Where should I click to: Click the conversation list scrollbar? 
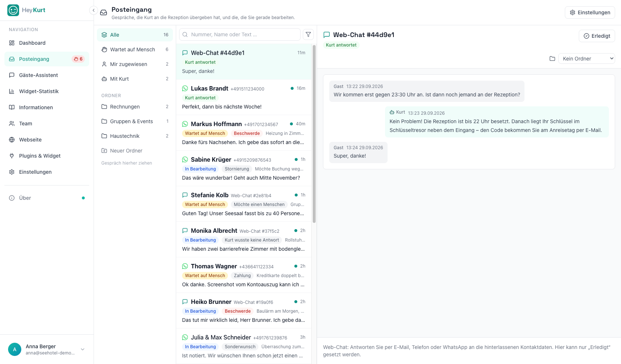click(x=314, y=134)
